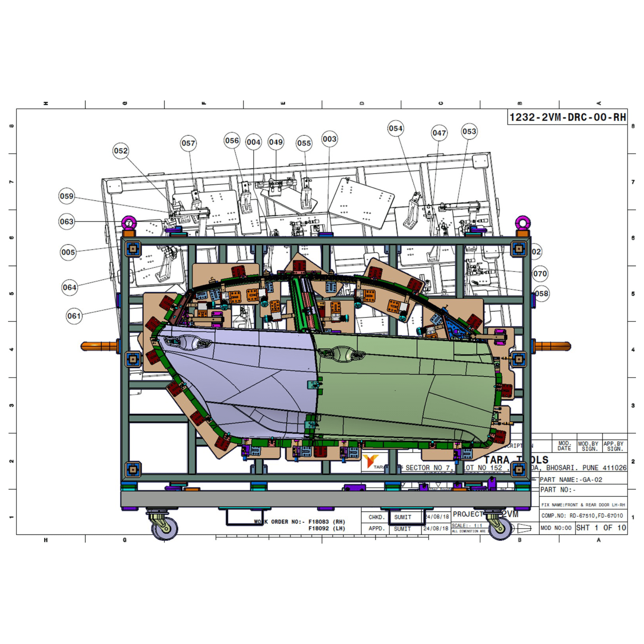
Task: Select balloon number 057
Action: click(188, 143)
